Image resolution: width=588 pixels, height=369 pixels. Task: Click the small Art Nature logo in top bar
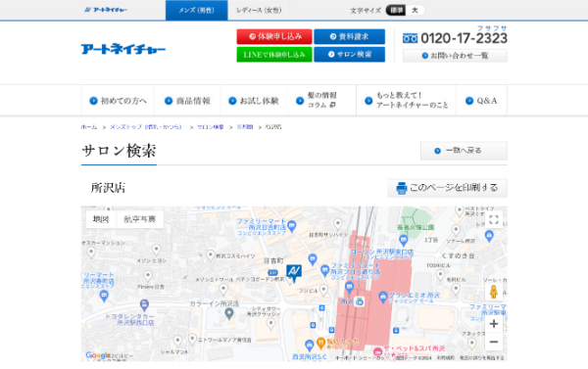click(106, 10)
